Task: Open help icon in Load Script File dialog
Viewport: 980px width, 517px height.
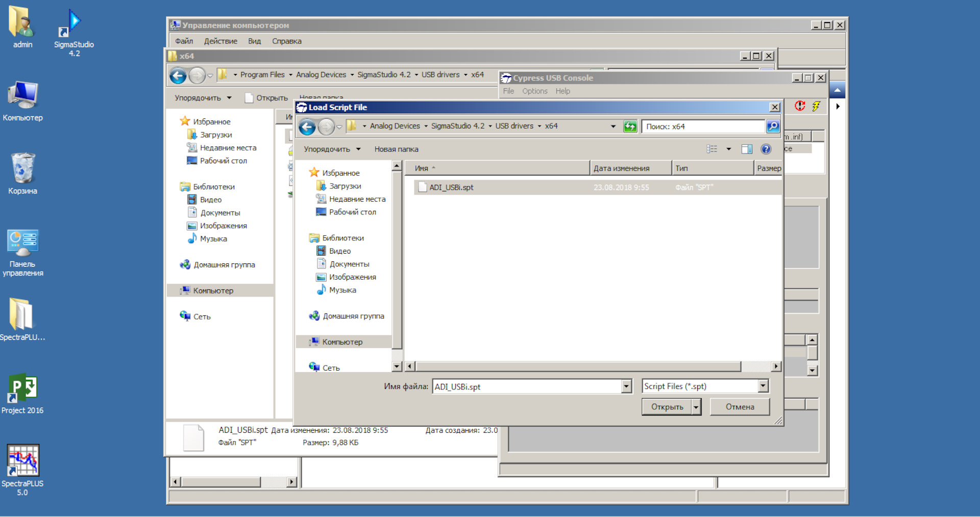Action: click(x=766, y=149)
